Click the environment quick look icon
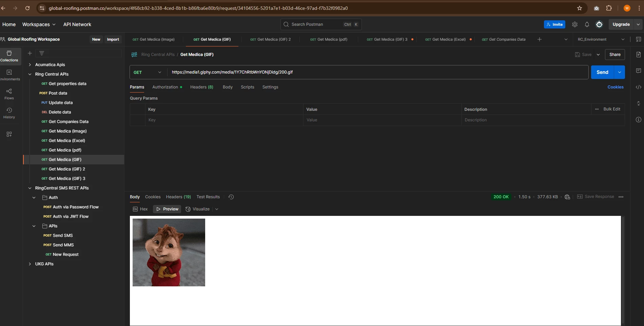Screen dimensions: 644x326 pos(638,39)
